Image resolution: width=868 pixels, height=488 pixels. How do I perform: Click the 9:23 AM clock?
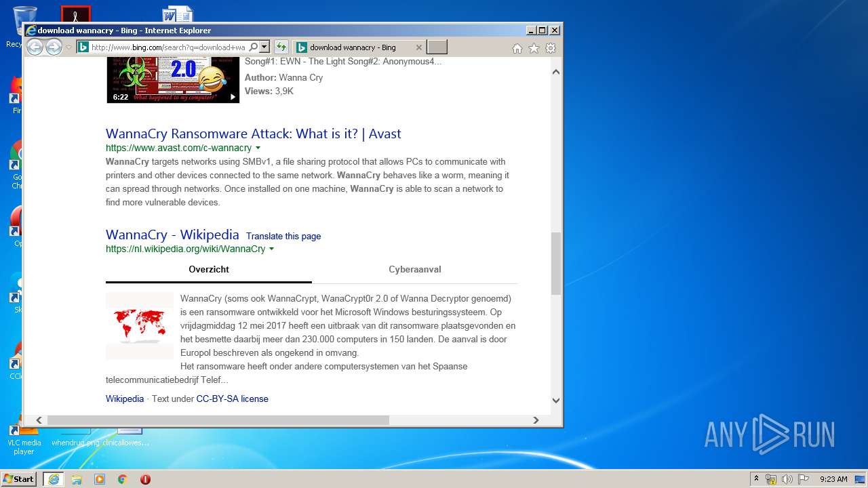click(x=833, y=479)
